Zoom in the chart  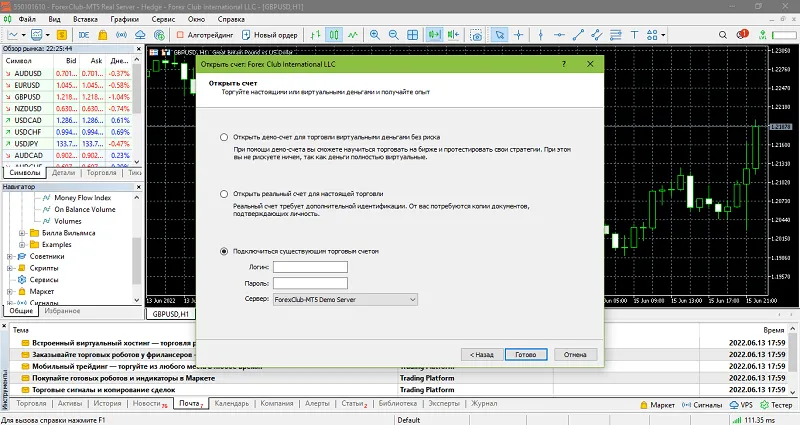coord(375,35)
